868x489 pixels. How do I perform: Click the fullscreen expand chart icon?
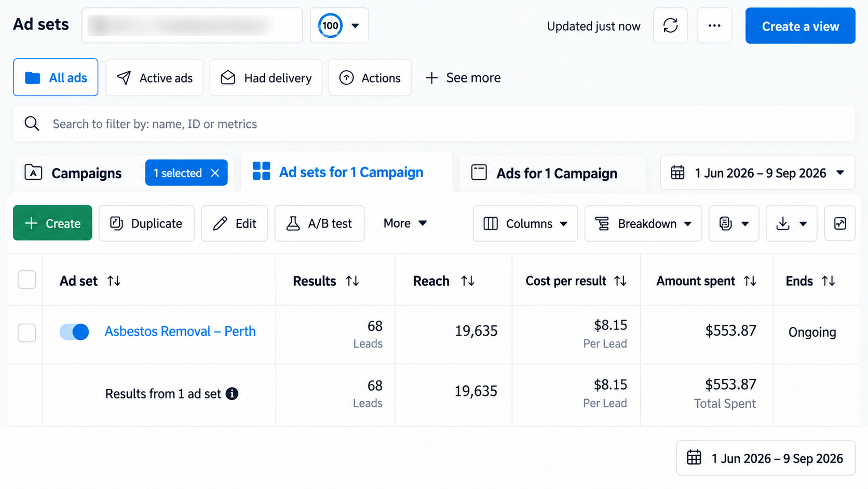tap(839, 223)
